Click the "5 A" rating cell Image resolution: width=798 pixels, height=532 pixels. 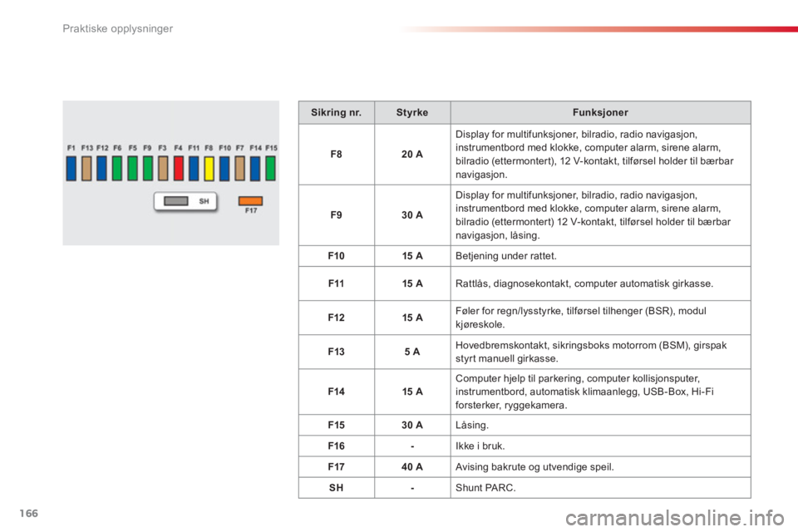coord(412,353)
